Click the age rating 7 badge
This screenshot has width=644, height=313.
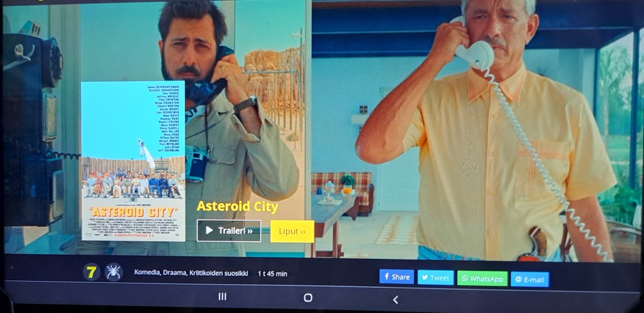(x=91, y=272)
